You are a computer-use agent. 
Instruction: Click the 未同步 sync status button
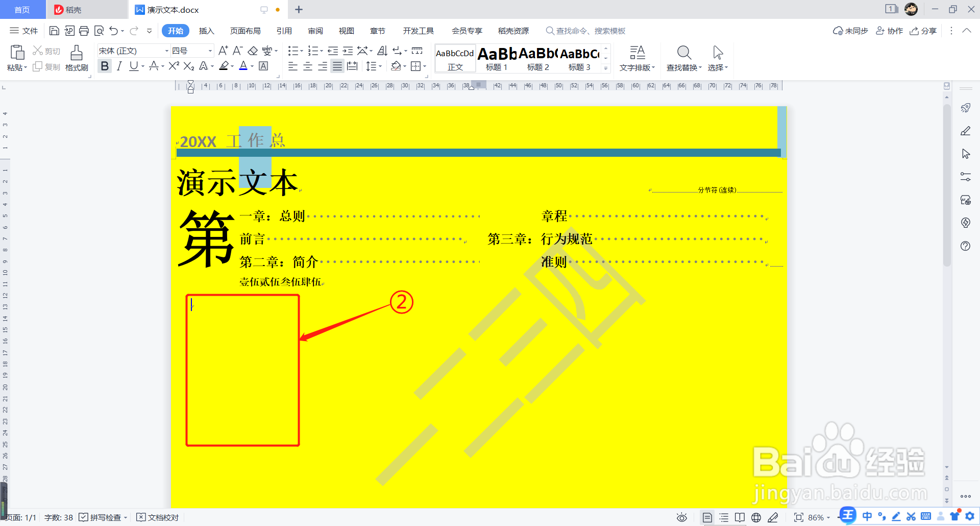(850, 31)
